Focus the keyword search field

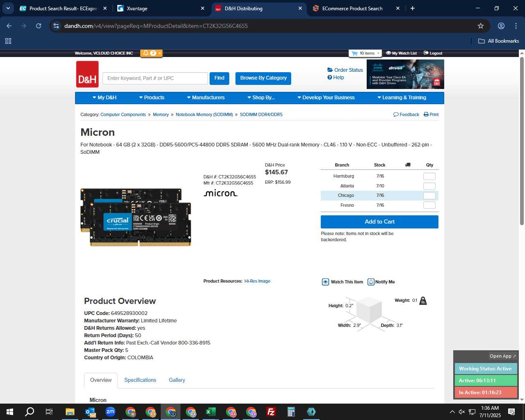pos(155,78)
